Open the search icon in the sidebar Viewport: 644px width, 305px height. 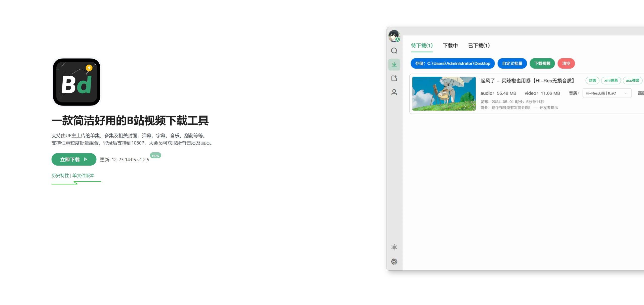pos(394,51)
